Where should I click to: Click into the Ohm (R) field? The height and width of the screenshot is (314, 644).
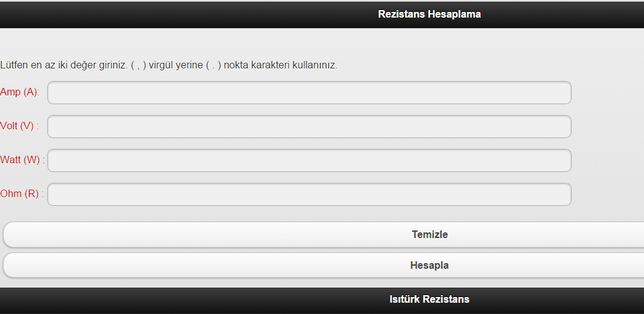309,195
